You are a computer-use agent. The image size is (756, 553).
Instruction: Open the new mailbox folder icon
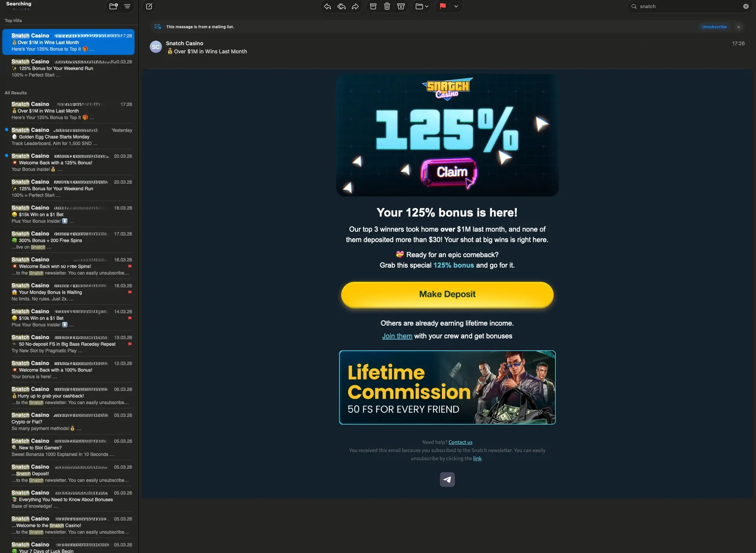[113, 6]
